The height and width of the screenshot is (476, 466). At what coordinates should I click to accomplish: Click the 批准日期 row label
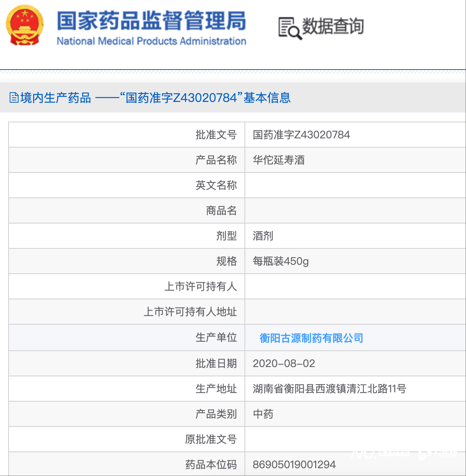click(216, 363)
